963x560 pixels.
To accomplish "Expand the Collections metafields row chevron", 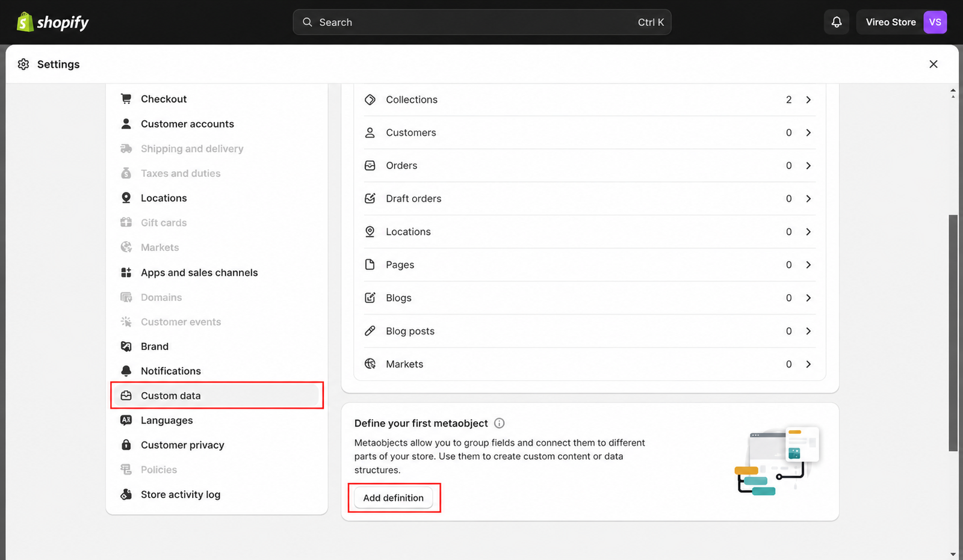I will pos(808,100).
